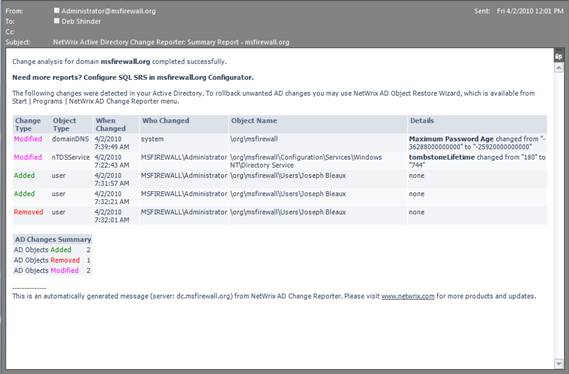
Task: Click the nTDSService object type cell
Action: pos(70,157)
